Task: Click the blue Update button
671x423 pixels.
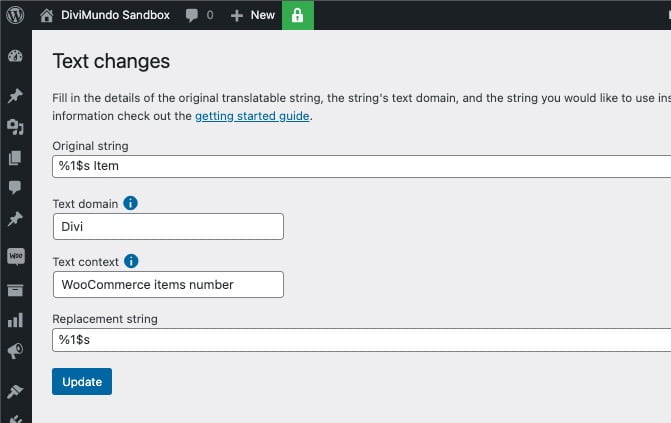Action: pyautogui.click(x=82, y=381)
